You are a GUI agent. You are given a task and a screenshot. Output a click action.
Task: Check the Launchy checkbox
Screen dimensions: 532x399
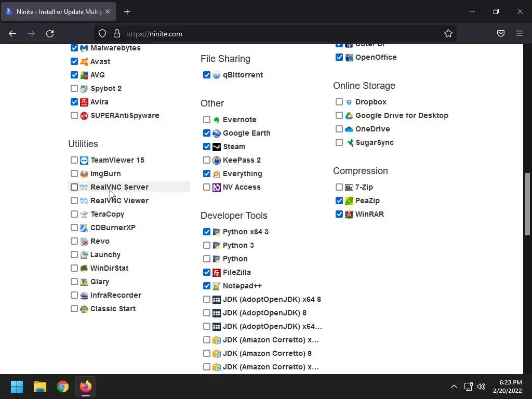pos(74,255)
